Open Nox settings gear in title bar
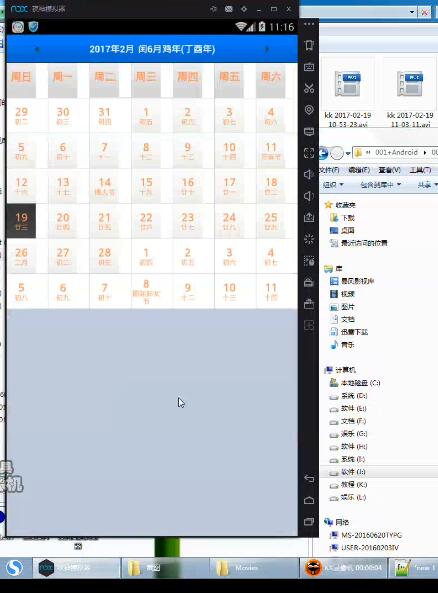This screenshot has height=593, width=438. [244, 9]
